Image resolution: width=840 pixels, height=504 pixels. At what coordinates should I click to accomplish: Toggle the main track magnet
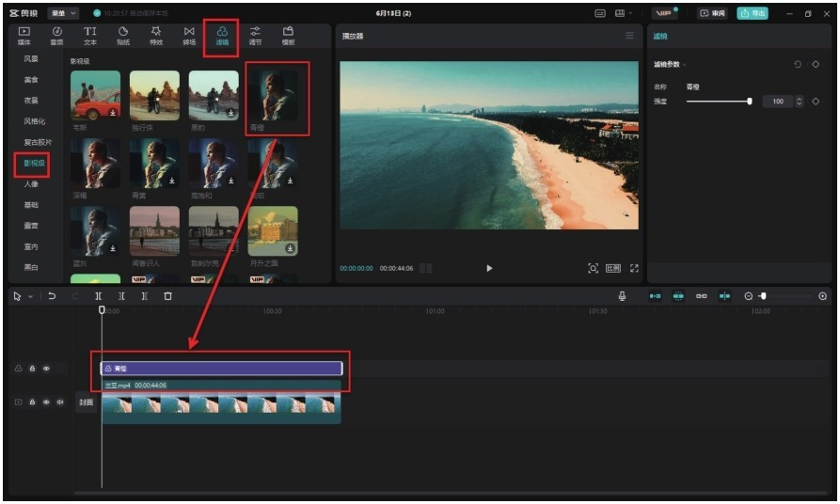[655, 296]
